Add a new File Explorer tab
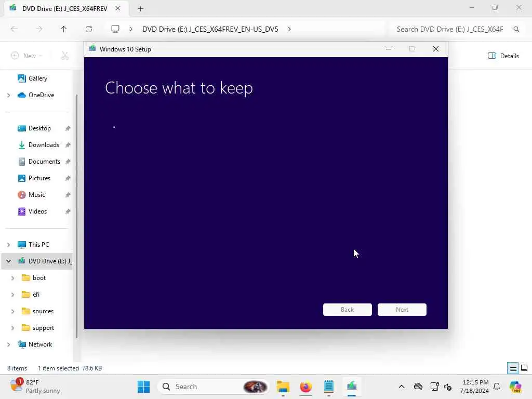 click(x=140, y=9)
